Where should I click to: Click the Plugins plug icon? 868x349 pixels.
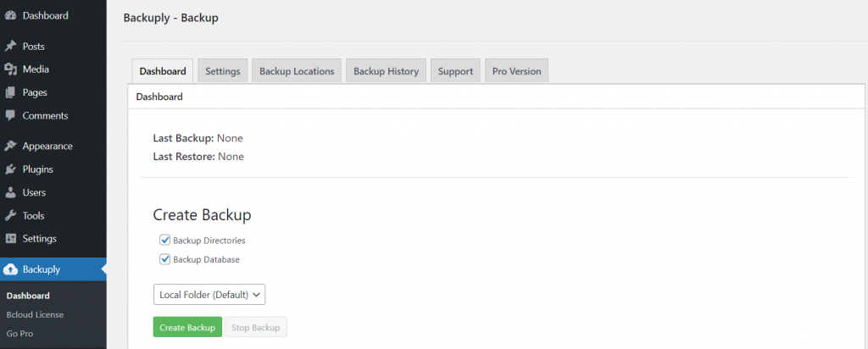(10, 169)
